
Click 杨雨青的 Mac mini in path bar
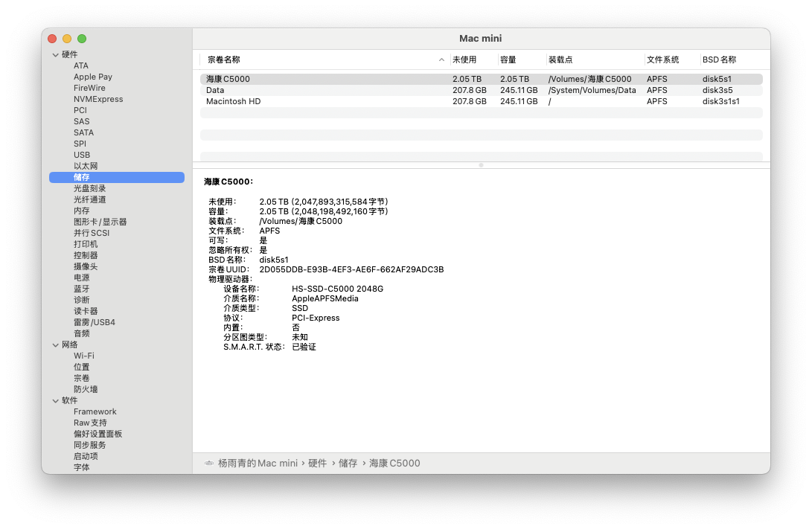[257, 463]
